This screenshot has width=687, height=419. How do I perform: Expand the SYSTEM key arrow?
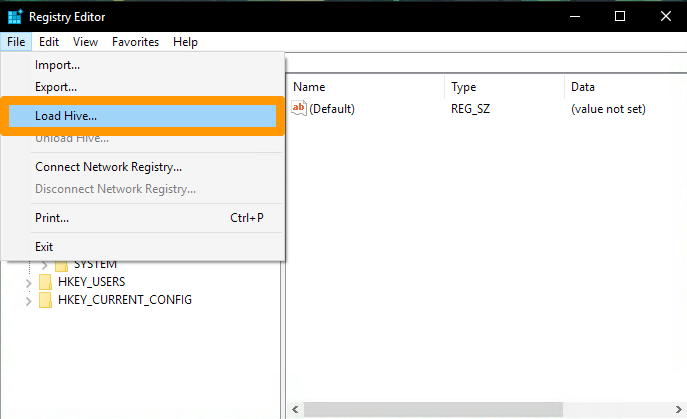click(44, 265)
